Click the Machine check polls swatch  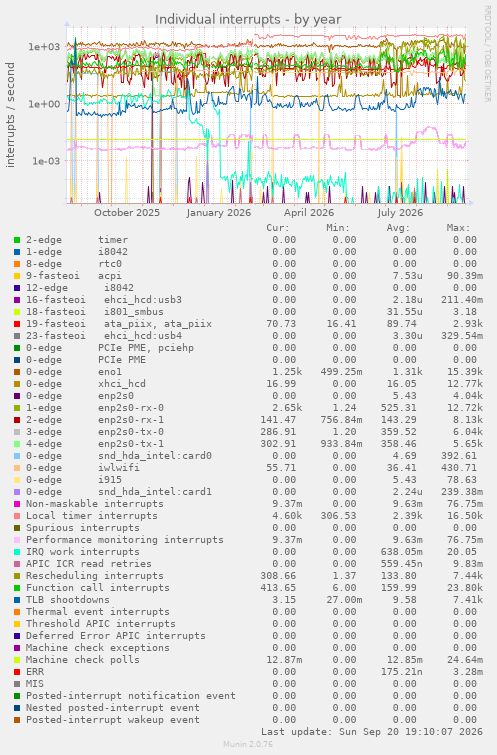[x=17, y=660]
